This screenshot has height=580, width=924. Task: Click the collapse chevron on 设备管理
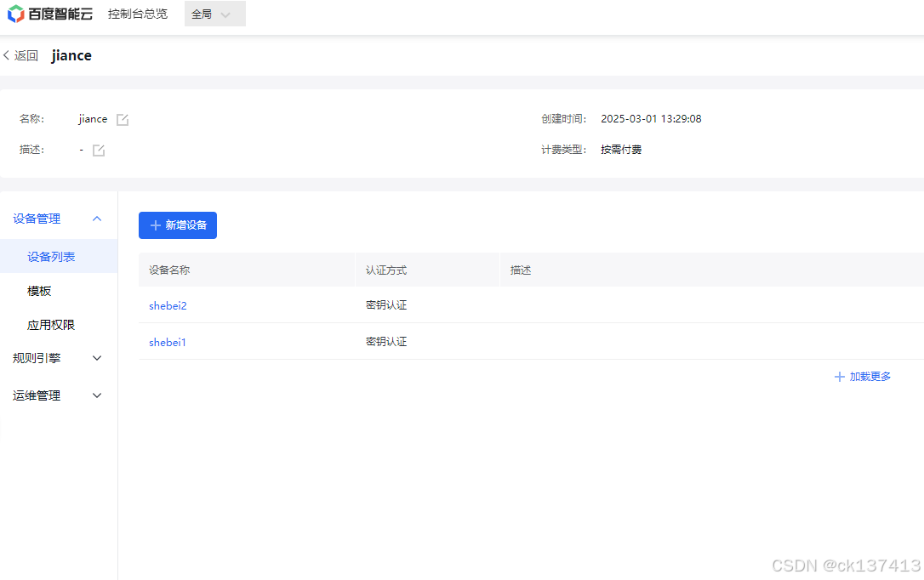96,218
